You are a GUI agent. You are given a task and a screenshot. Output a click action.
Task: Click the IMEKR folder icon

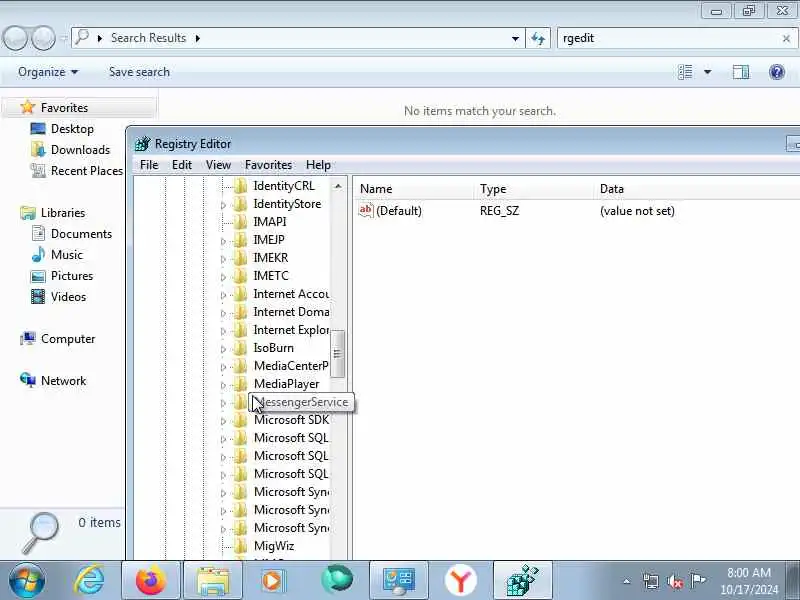[x=240, y=258]
